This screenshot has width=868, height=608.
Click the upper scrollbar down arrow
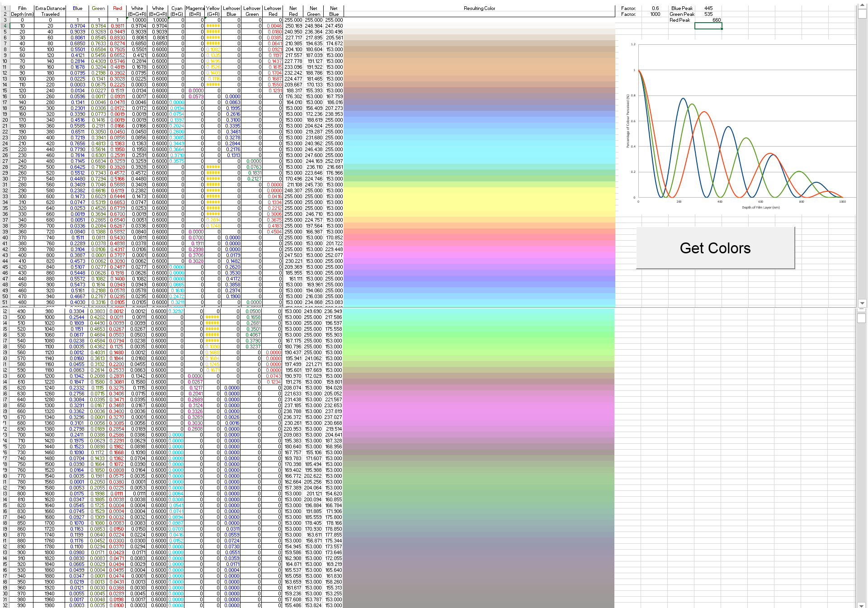[x=862, y=303]
